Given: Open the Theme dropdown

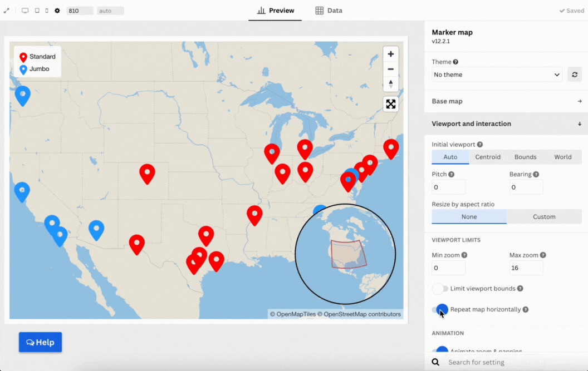Looking at the screenshot, I should click(x=497, y=75).
